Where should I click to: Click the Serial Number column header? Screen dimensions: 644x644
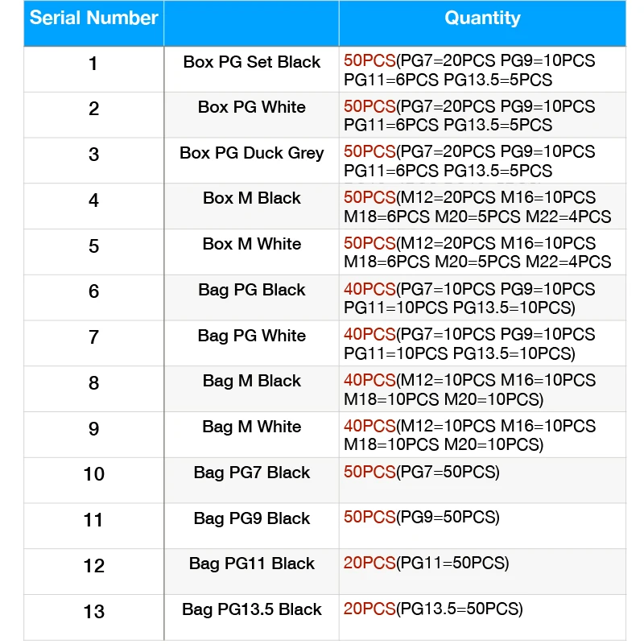(93, 19)
